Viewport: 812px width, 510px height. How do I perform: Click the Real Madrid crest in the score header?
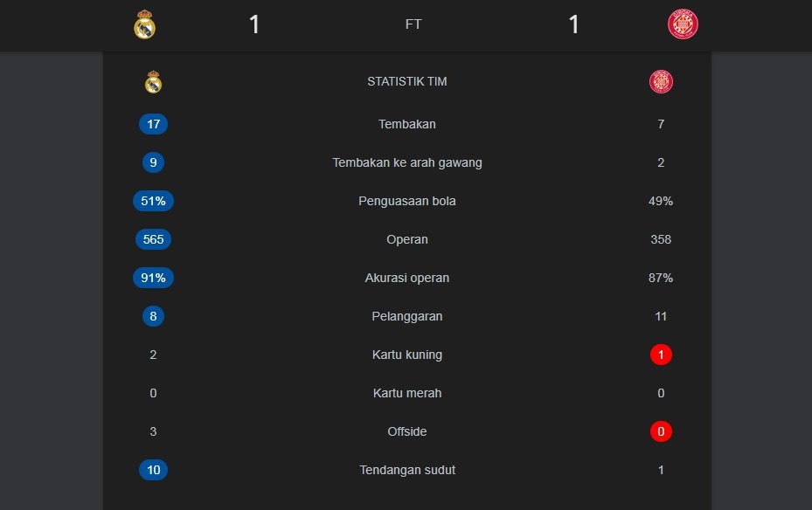[x=144, y=25]
